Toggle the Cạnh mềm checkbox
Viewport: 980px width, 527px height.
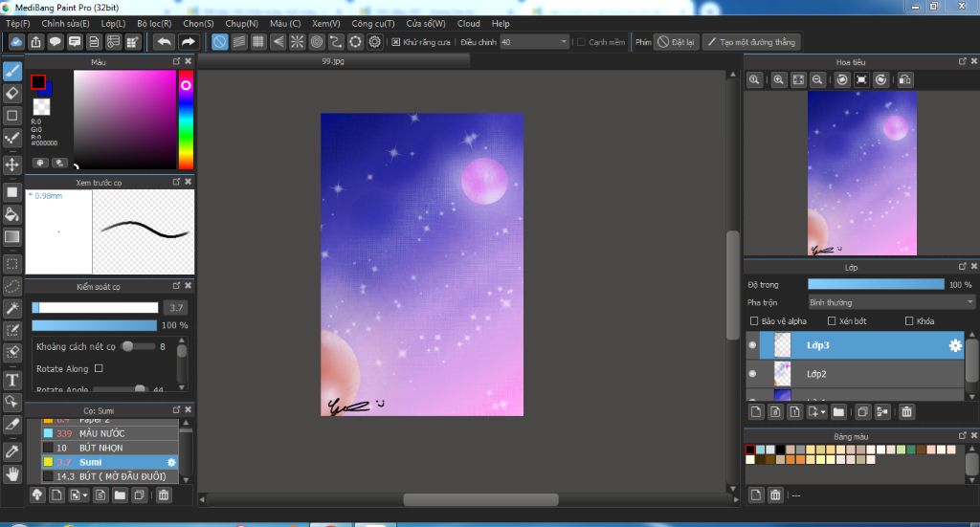click(x=581, y=42)
